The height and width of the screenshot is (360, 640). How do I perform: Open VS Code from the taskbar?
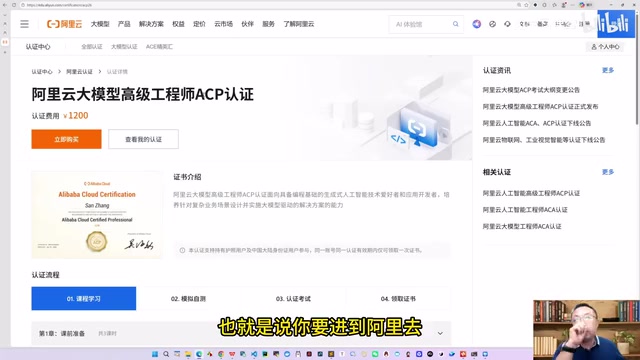coord(254,354)
